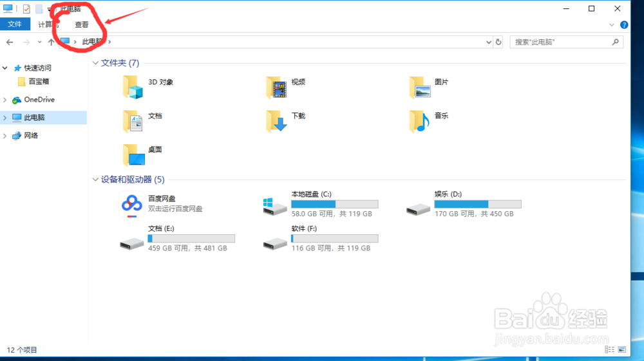Click the 双击运行百度网盘 description text
Image resolution: width=644 pixels, height=361 pixels.
click(175, 208)
